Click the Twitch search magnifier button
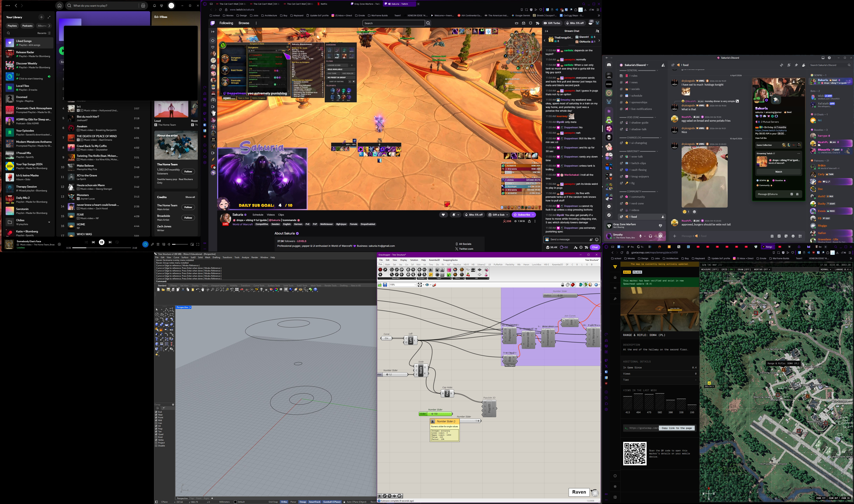 pos(428,23)
